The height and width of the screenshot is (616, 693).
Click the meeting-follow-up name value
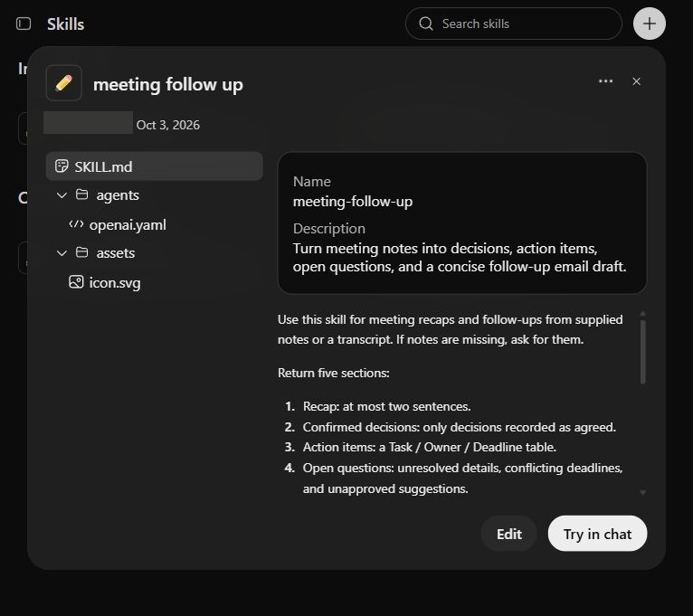click(353, 202)
